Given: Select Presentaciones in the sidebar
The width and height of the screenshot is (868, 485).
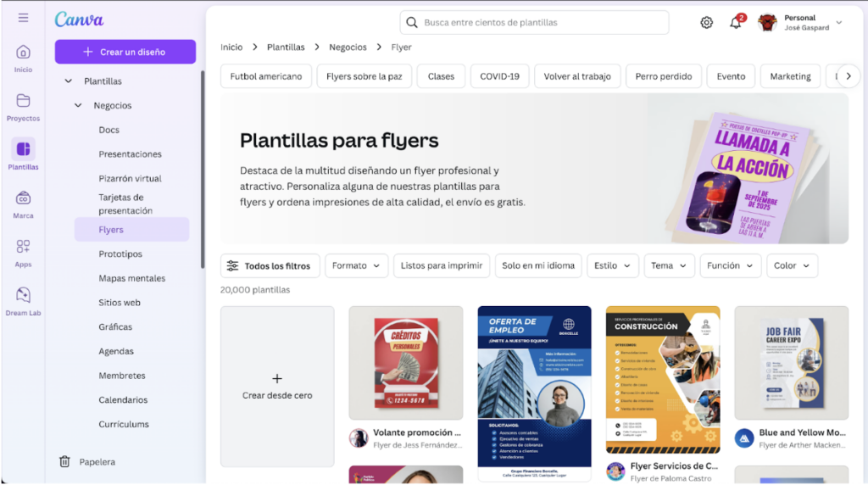Looking at the screenshot, I should coord(130,154).
